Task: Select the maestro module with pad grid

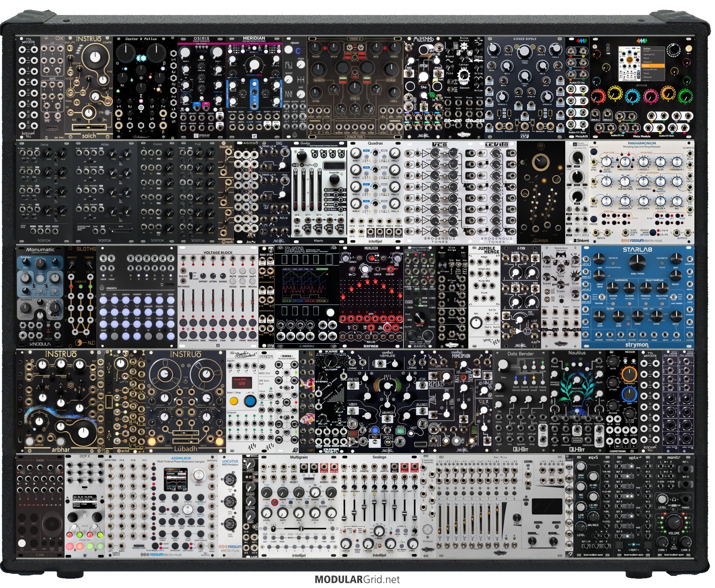Action: [x=137, y=297]
